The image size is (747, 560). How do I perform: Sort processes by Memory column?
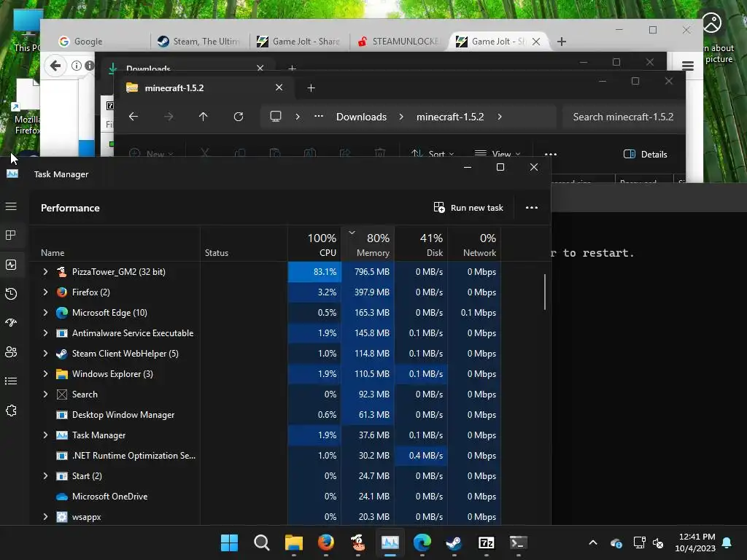[x=368, y=244]
